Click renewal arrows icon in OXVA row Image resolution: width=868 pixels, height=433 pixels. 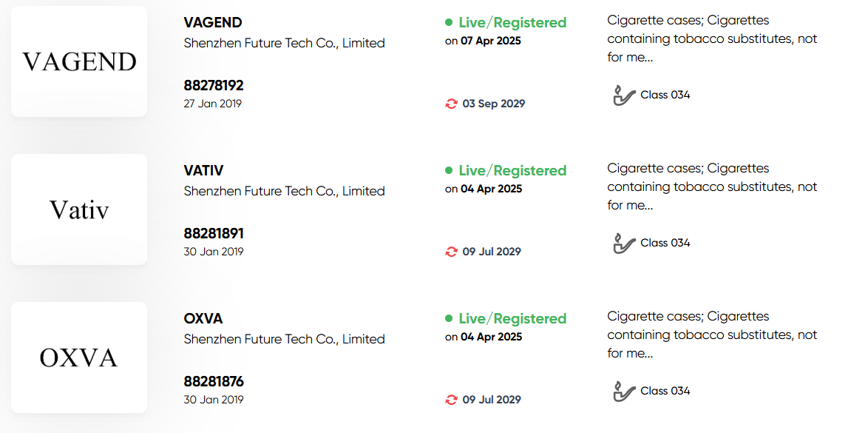(451, 400)
